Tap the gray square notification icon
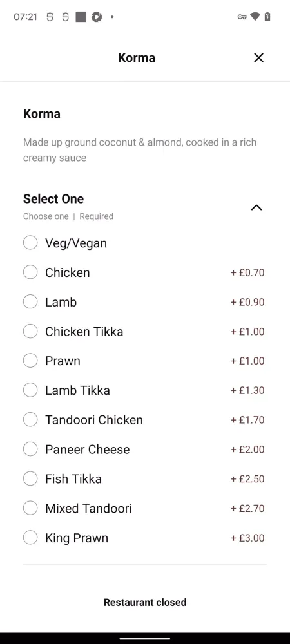The width and height of the screenshot is (290, 644). pyautogui.click(x=81, y=17)
